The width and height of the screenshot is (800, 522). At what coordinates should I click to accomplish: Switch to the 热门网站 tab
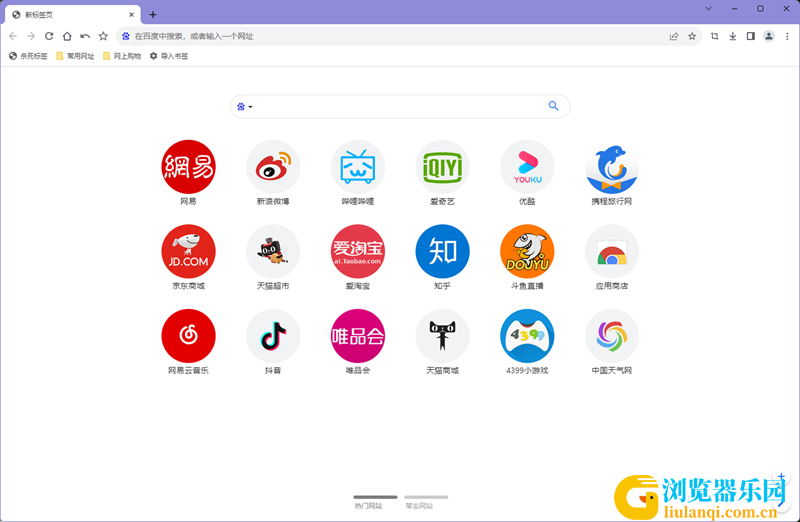[x=375, y=502]
